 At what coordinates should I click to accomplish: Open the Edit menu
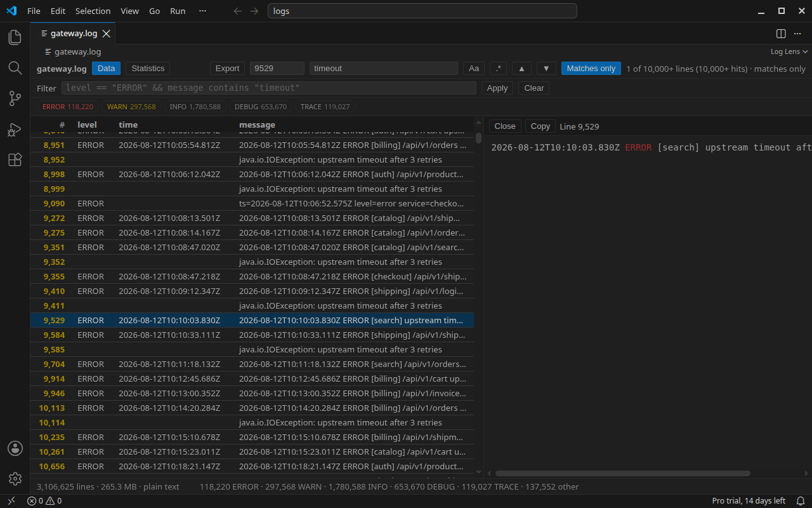[58, 11]
